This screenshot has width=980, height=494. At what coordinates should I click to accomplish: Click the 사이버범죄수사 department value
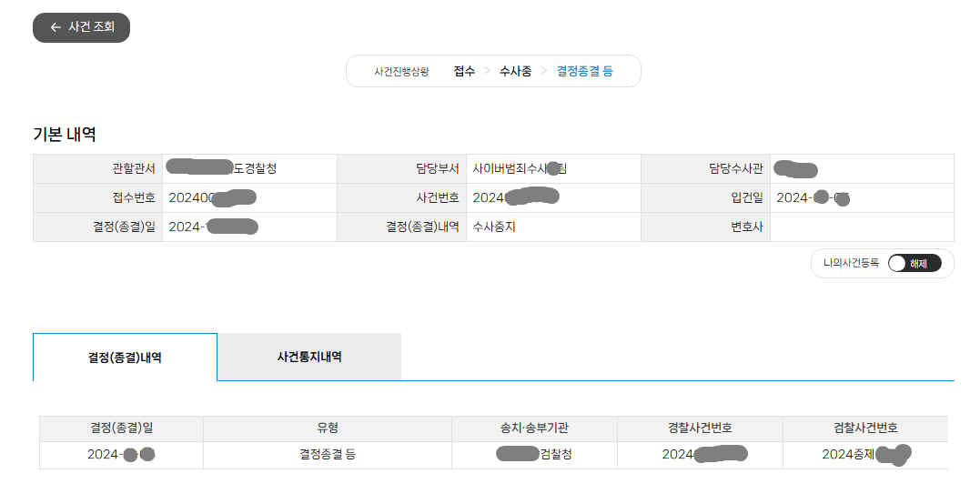click(x=520, y=168)
